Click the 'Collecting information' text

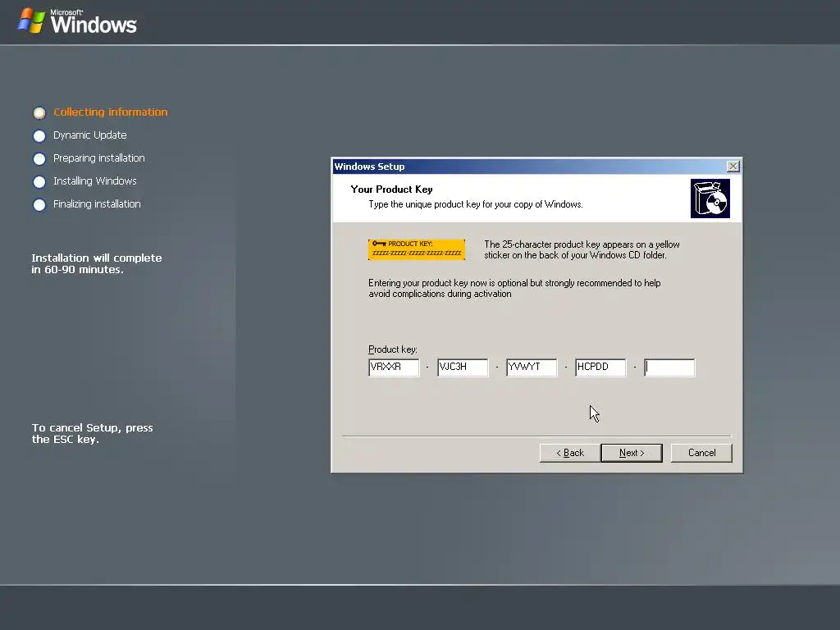tap(111, 112)
